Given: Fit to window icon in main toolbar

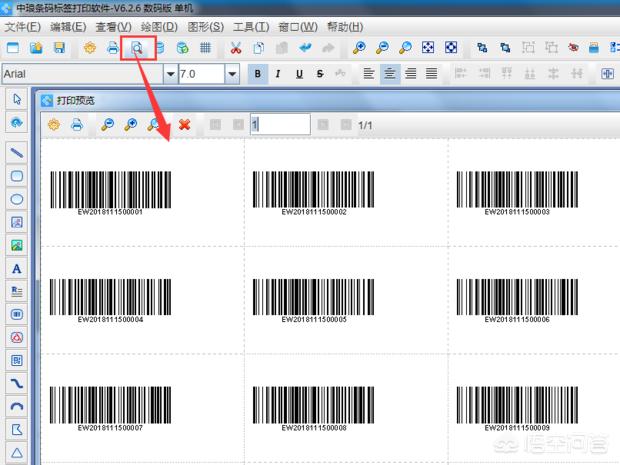Looking at the screenshot, I should [x=428, y=48].
